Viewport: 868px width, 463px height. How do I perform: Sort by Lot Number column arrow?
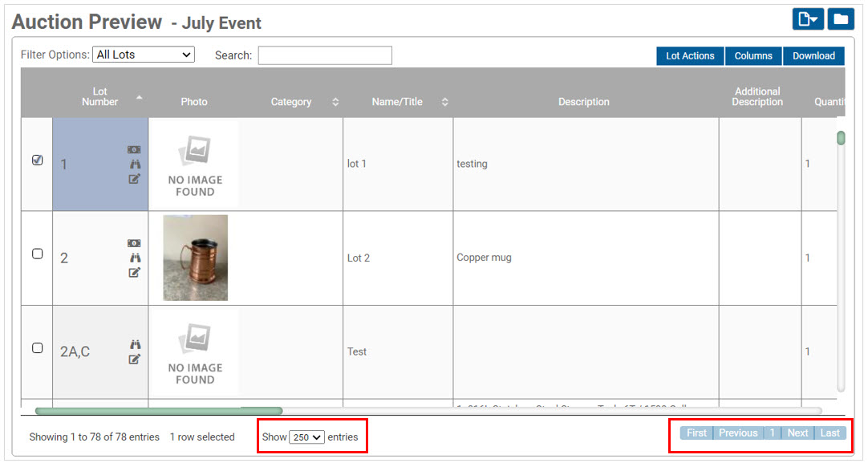[x=140, y=97]
